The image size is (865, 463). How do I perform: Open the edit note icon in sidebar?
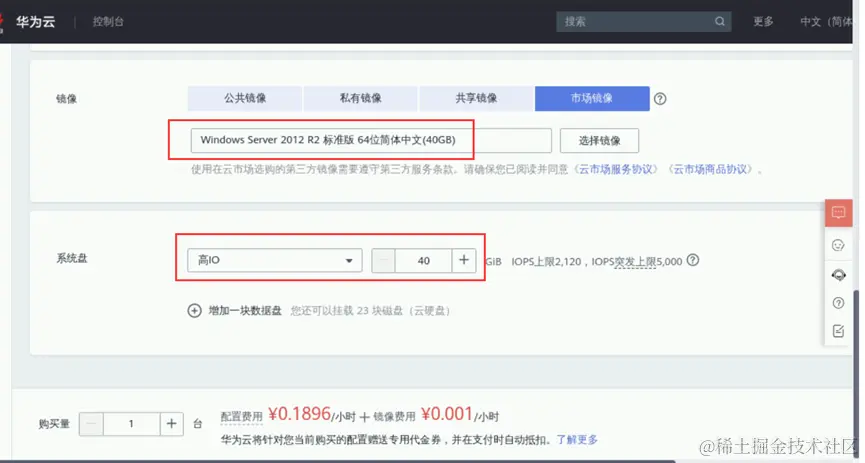[839, 331]
